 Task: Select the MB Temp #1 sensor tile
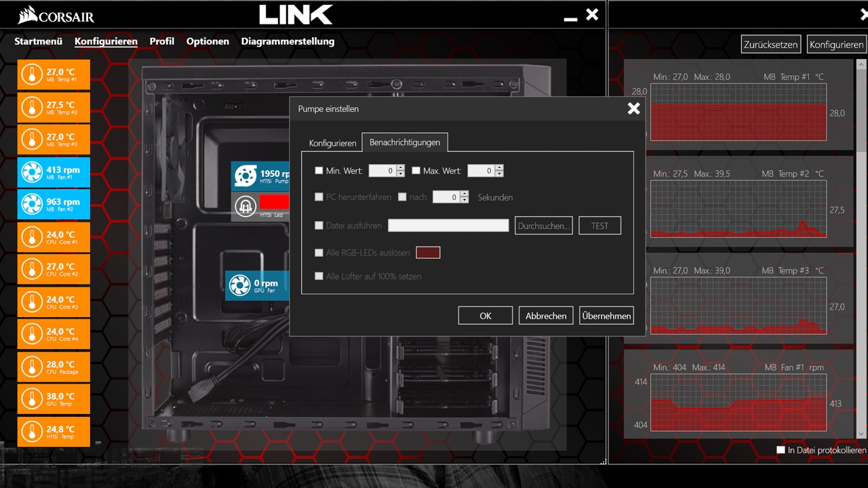click(x=54, y=75)
